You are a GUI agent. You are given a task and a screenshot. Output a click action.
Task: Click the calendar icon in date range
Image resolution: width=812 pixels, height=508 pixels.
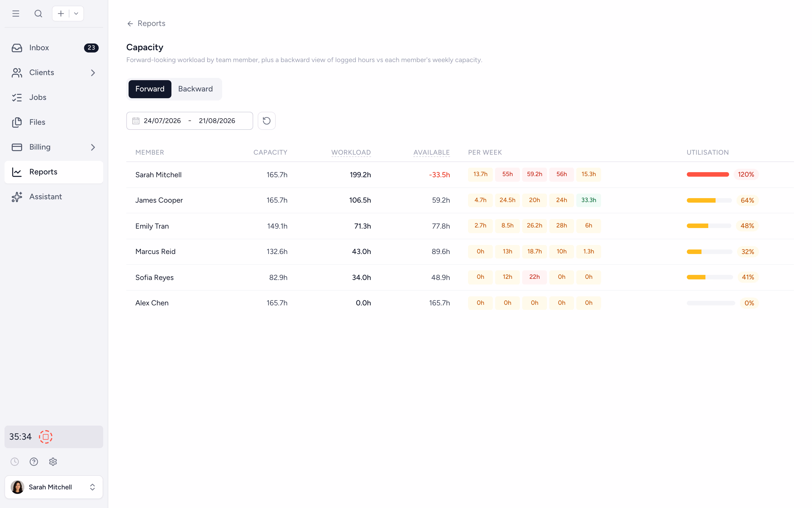tap(136, 121)
